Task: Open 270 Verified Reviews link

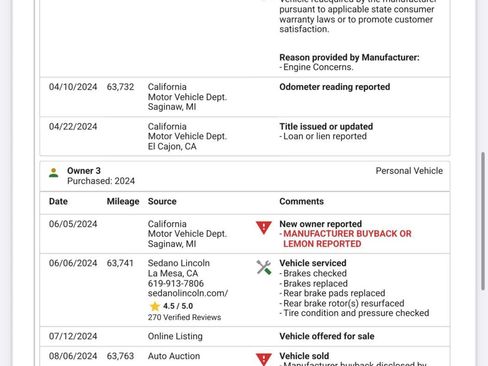Action: click(184, 317)
